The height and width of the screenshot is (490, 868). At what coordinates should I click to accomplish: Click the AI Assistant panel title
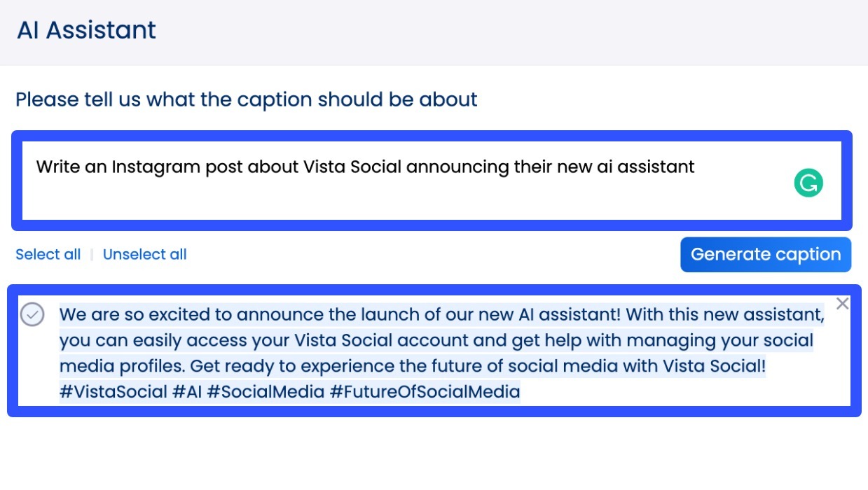point(87,30)
